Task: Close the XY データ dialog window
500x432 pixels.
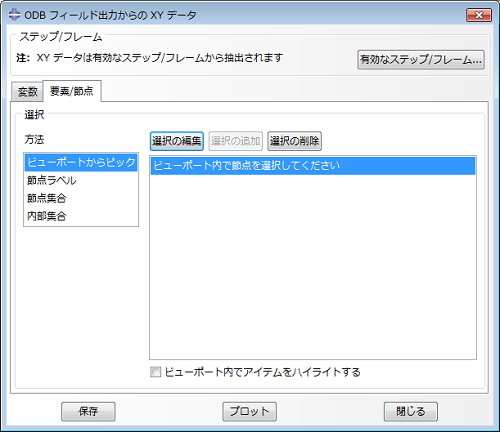Action: [x=479, y=15]
